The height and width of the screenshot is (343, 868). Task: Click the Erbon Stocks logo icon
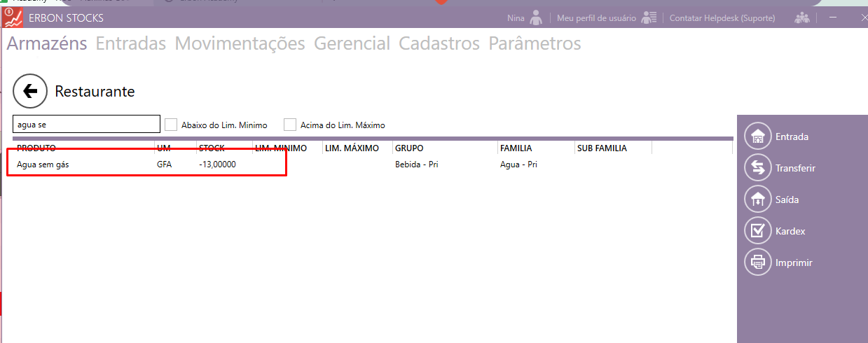point(13,17)
